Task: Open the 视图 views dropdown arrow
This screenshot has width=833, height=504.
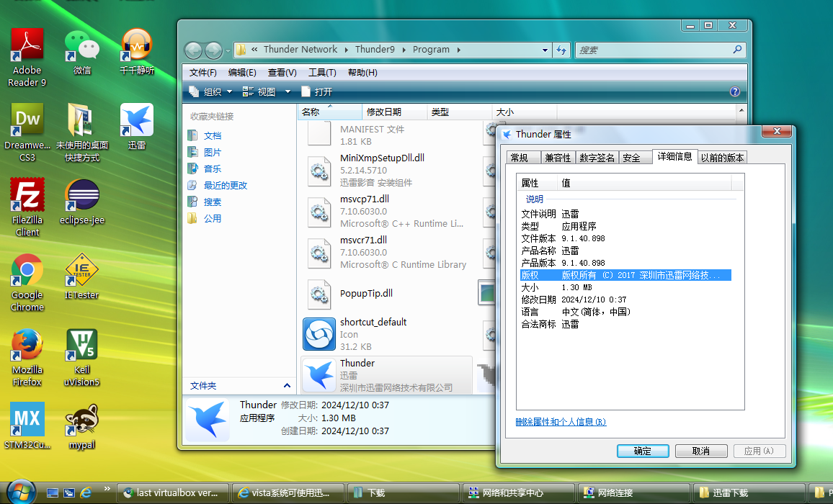Action: point(288,92)
